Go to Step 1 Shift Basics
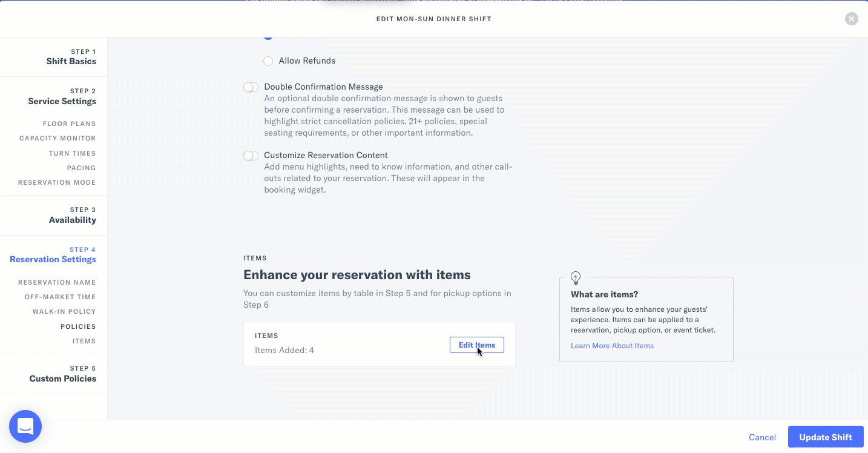 click(x=71, y=57)
